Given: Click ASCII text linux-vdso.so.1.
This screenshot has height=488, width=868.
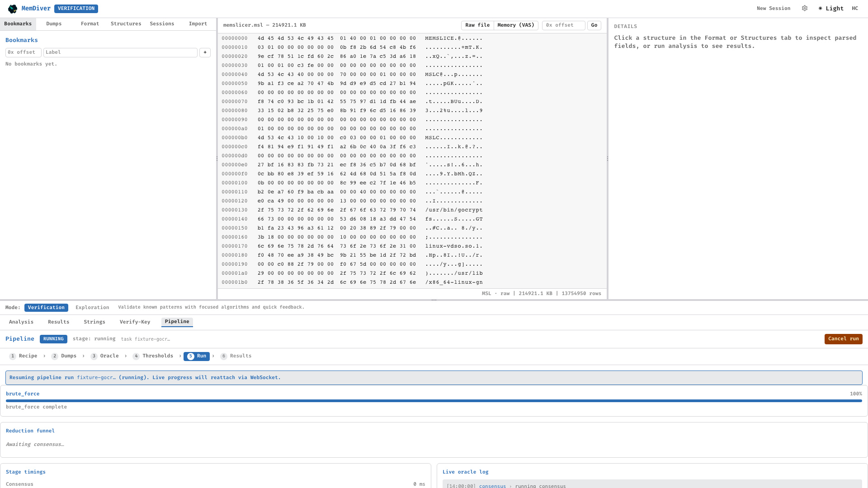Looking at the screenshot, I should 454,246.
